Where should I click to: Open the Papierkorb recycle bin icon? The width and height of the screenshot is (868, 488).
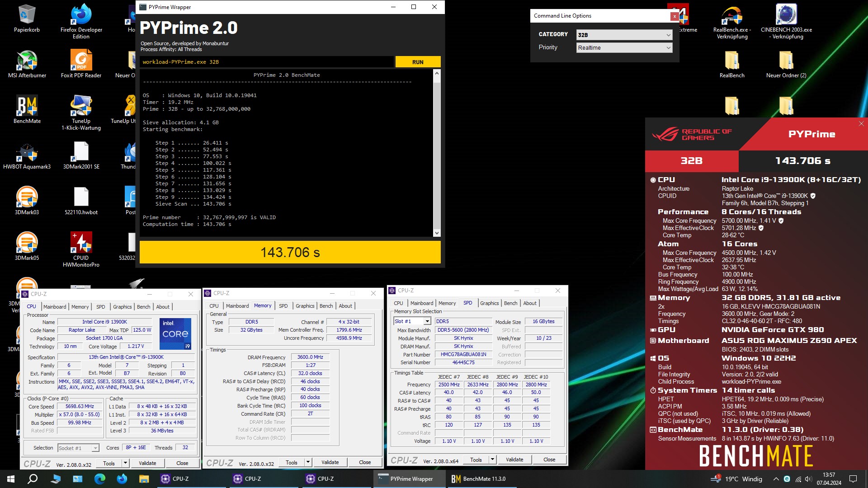point(27,18)
